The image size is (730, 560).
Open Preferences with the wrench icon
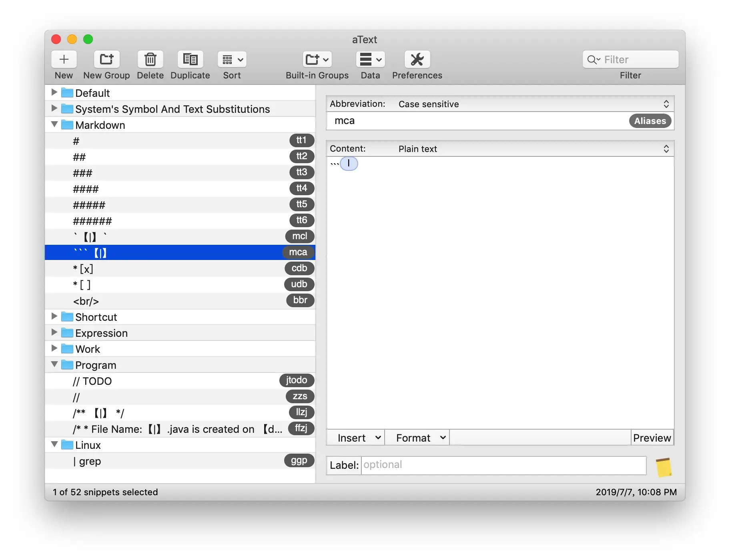coord(417,60)
